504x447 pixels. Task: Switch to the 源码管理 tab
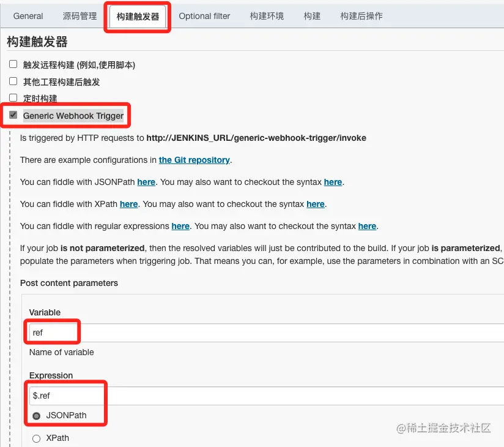pyautogui.click(x=80, y=16)
